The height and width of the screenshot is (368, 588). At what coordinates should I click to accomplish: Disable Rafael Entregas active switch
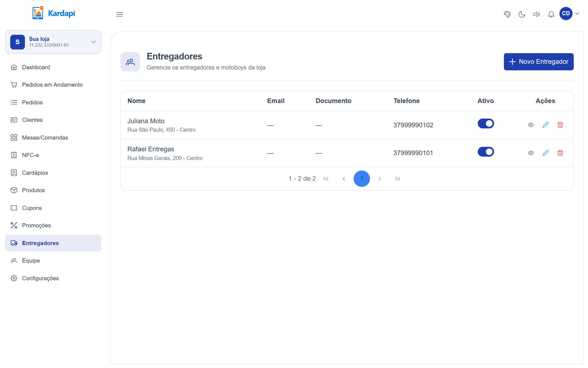[x=486, y=152]
